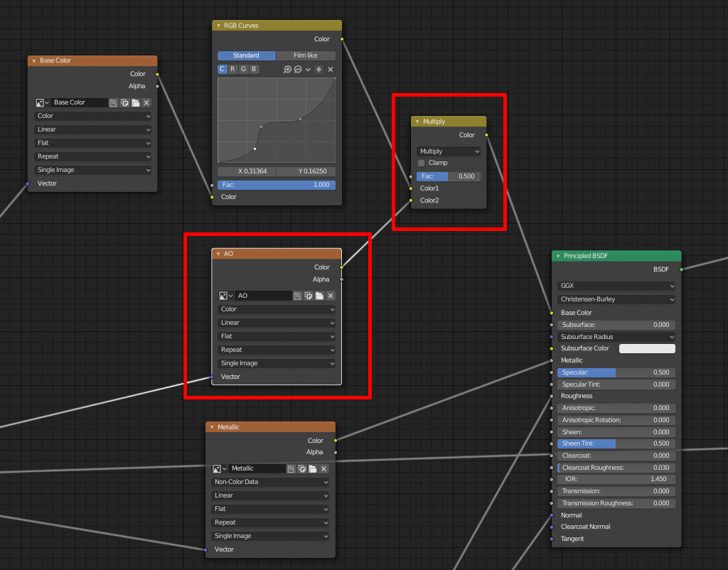728x570 pixels.
Task: Click the curve point Y value field
Action: 306,171
